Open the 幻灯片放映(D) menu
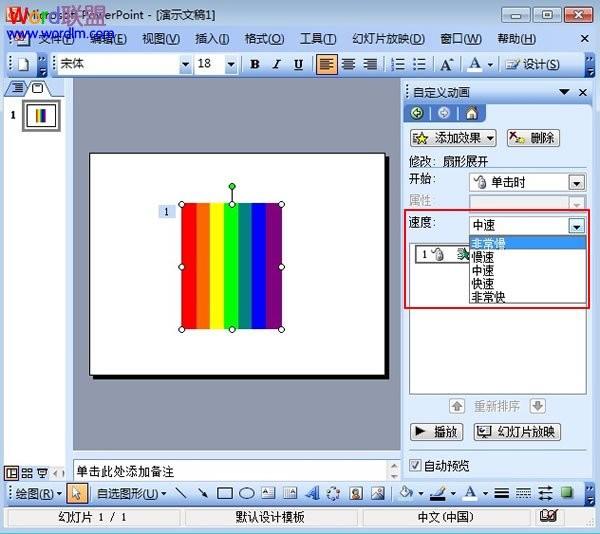Viewport: 600px width, 534px height. click(x=388, y=39)
